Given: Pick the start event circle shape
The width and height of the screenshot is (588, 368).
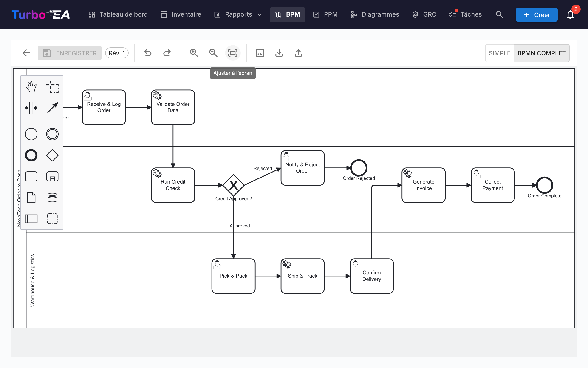Looking at the screenshot, I should coord(31,134).
